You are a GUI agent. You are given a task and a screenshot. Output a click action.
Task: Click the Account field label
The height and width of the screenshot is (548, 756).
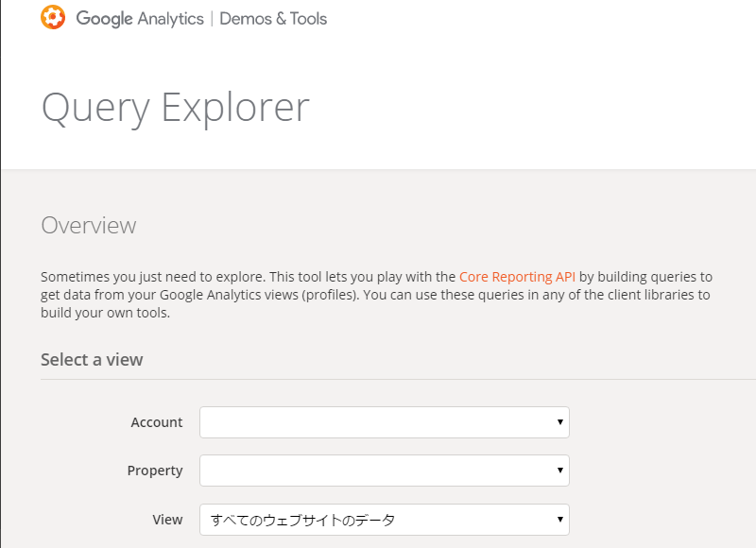click(156, 422)
